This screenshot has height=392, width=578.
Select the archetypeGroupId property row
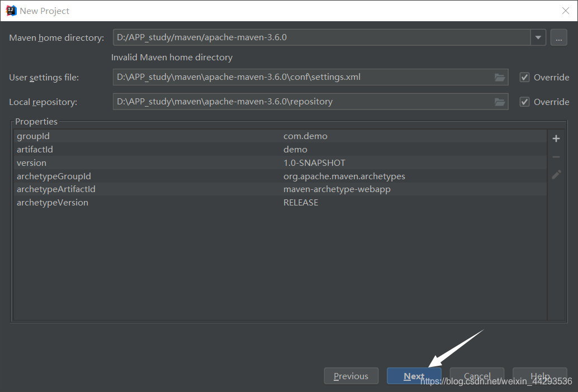click(x=280, y=176)
